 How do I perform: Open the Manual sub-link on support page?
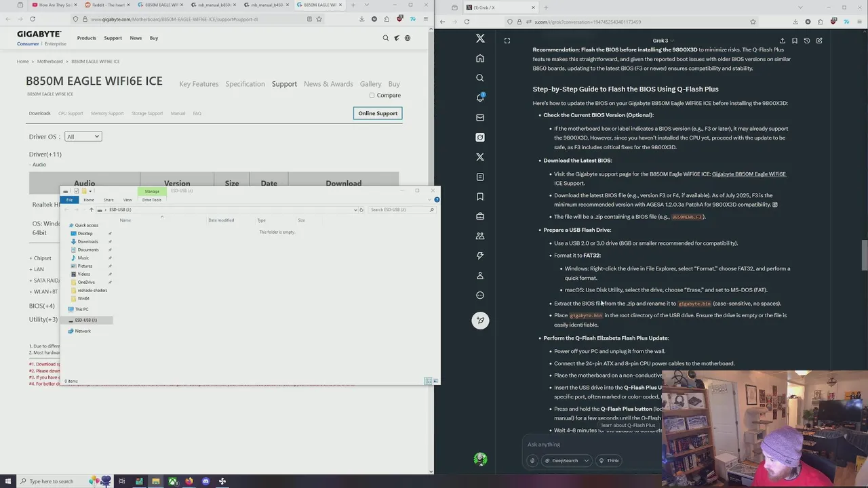click(x=178, y=113)
